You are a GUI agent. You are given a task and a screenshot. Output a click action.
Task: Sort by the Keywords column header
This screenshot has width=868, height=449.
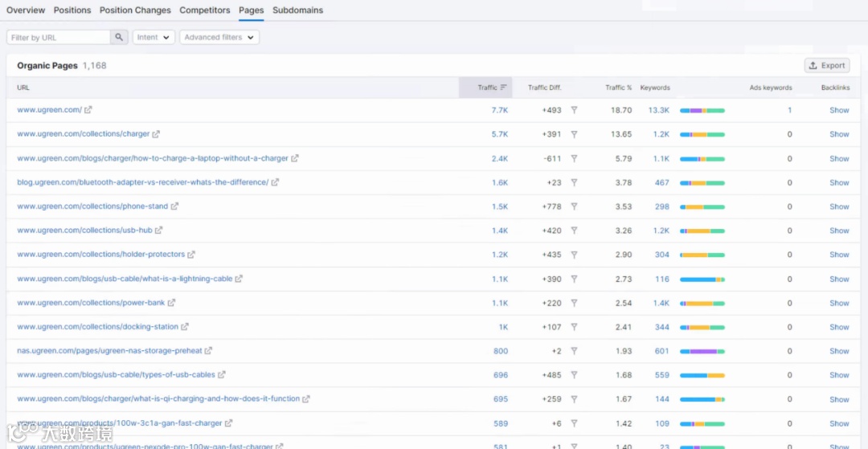(x=655, y=88)
